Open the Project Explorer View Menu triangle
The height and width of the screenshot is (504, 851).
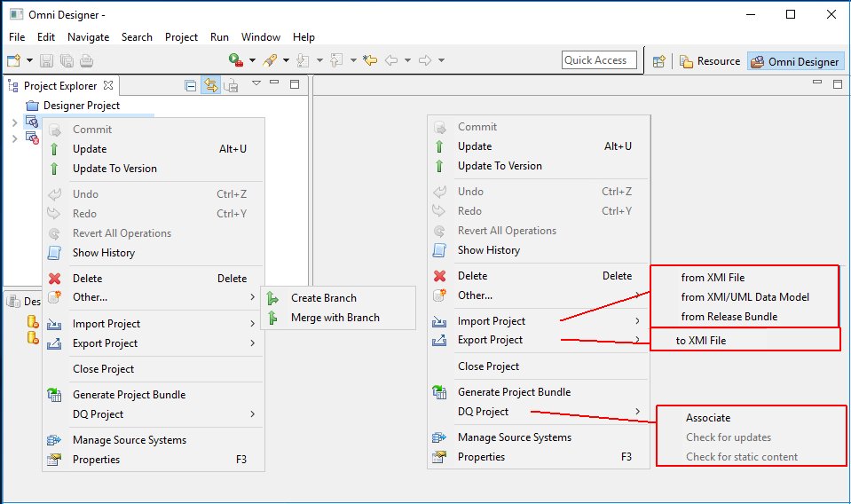point(256,83)
